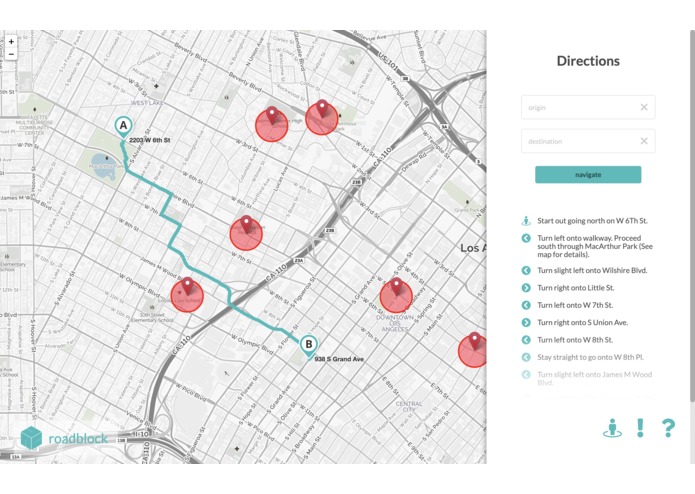The height and width of the screenshot is (494, 695).
Task: Click walker icon beside 'Start out going north'
Action: (526, 221)
